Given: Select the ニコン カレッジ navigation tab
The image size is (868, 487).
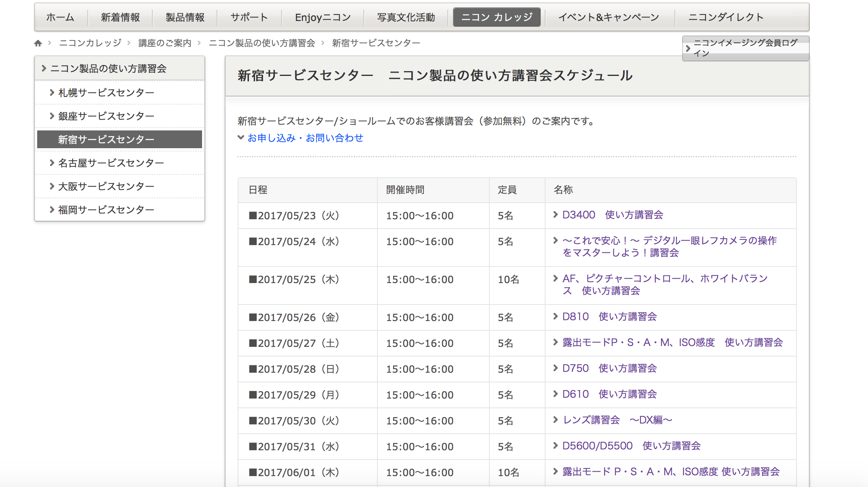Looking at the screenshot, I should coord(497,17).
